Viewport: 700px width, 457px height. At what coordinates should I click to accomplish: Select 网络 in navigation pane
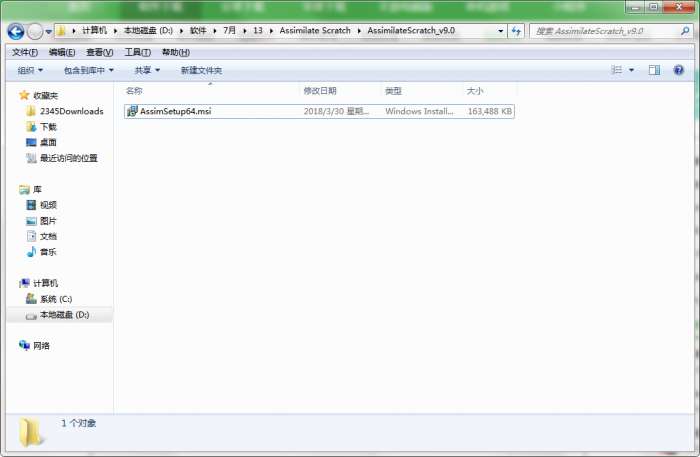(41, 345)
